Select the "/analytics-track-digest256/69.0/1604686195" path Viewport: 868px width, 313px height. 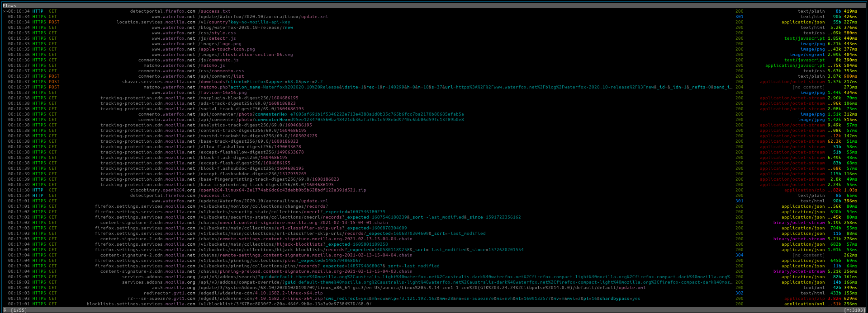[255, 125]
